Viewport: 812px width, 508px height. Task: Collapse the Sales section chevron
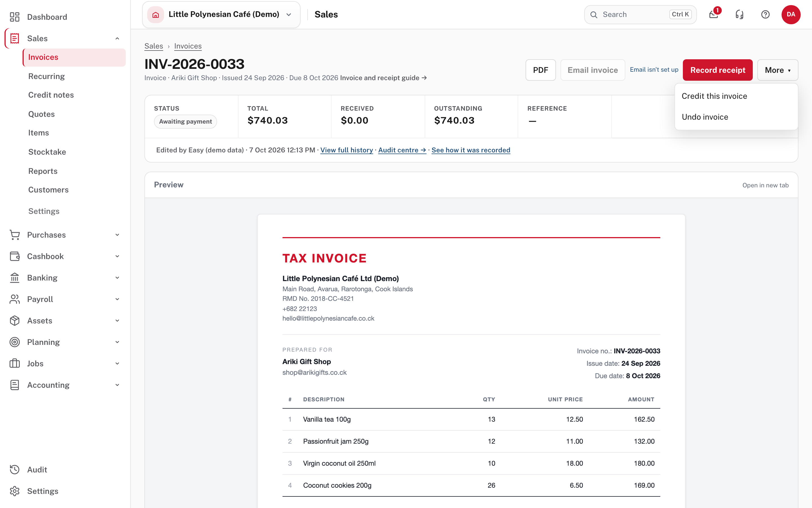click(117, 38)
